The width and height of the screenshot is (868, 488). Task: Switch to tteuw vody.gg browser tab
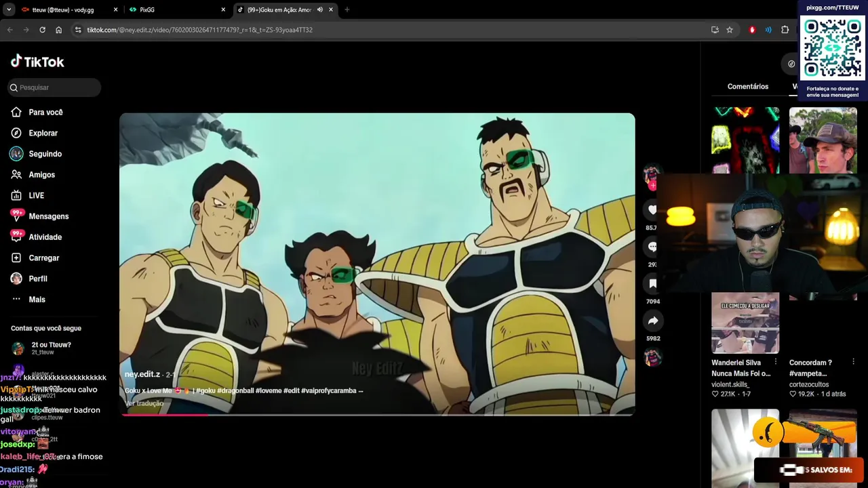(x=63, y=10)
